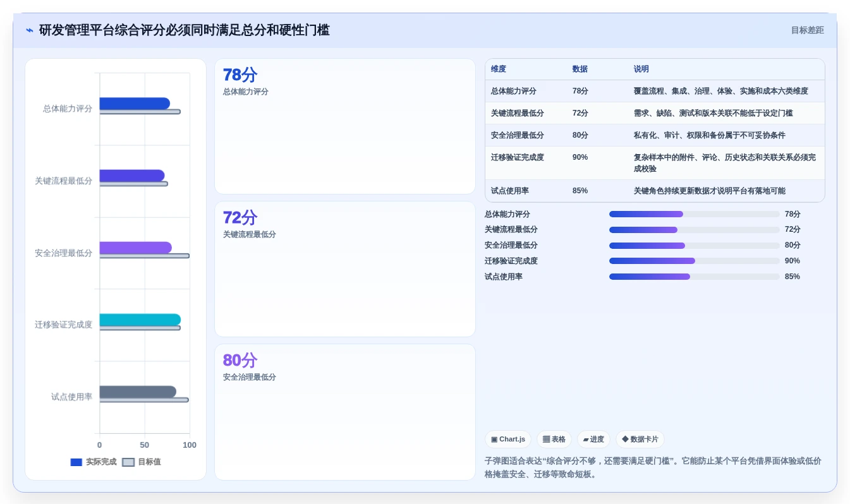Click the dashboard title 研发管理平台综合评分
The height and width of the screenshot is (504, 850).
point(184,30)
